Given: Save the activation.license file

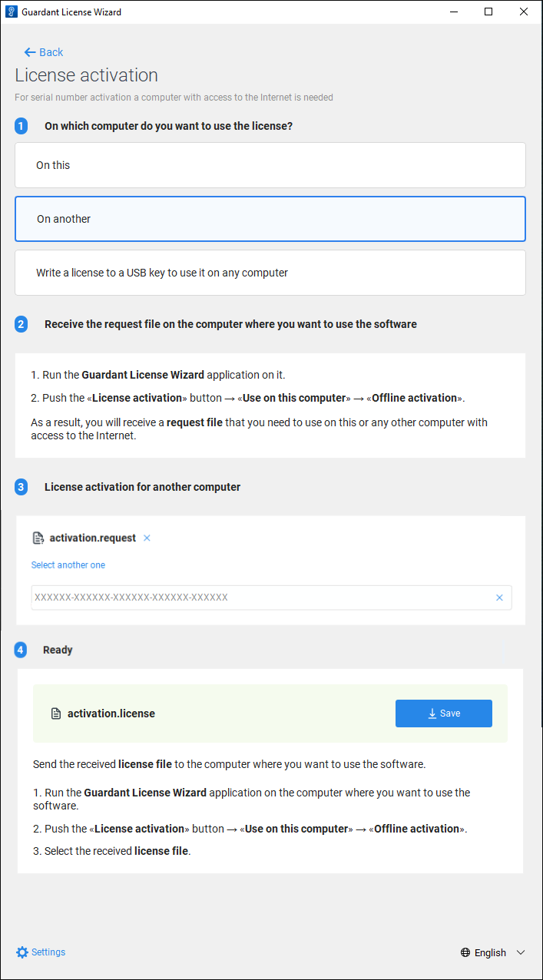Looking at the screenshot, I should pyautogui.click(x=444, y=713).
